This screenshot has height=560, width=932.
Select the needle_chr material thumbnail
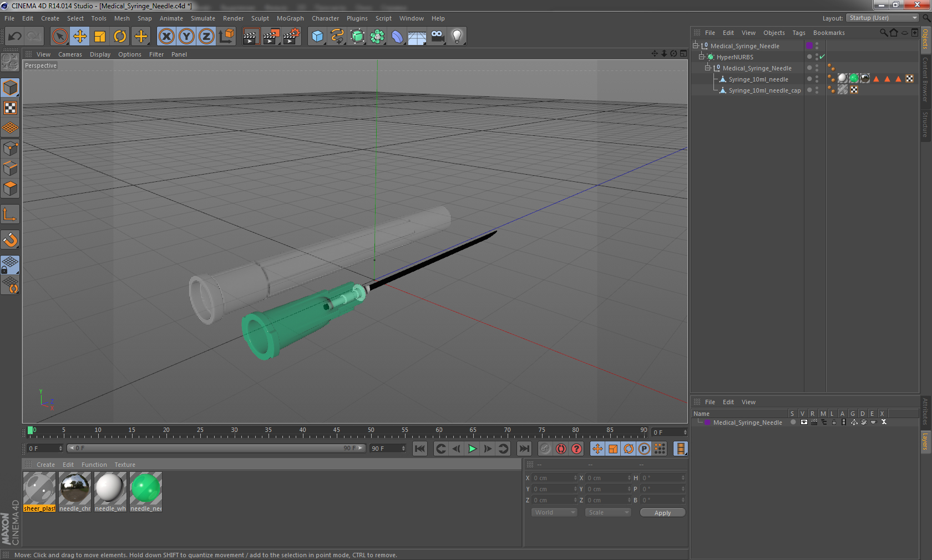pyautogui.click(x=74, y=488)
